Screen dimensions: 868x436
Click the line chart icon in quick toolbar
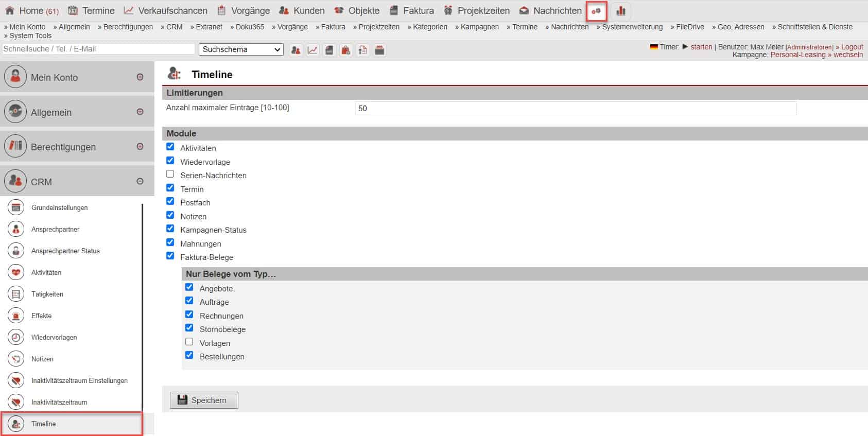313,50
